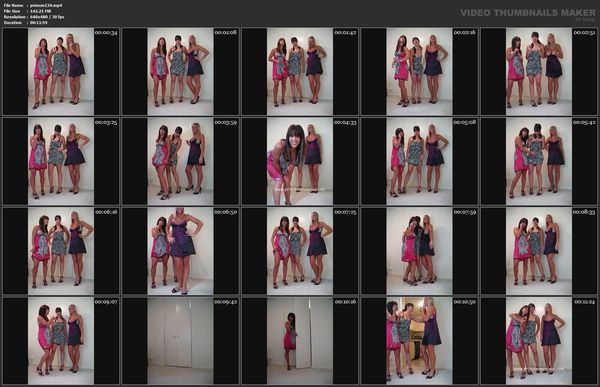Select the close-up frame at 00:04:33

(x=300, y=161)
